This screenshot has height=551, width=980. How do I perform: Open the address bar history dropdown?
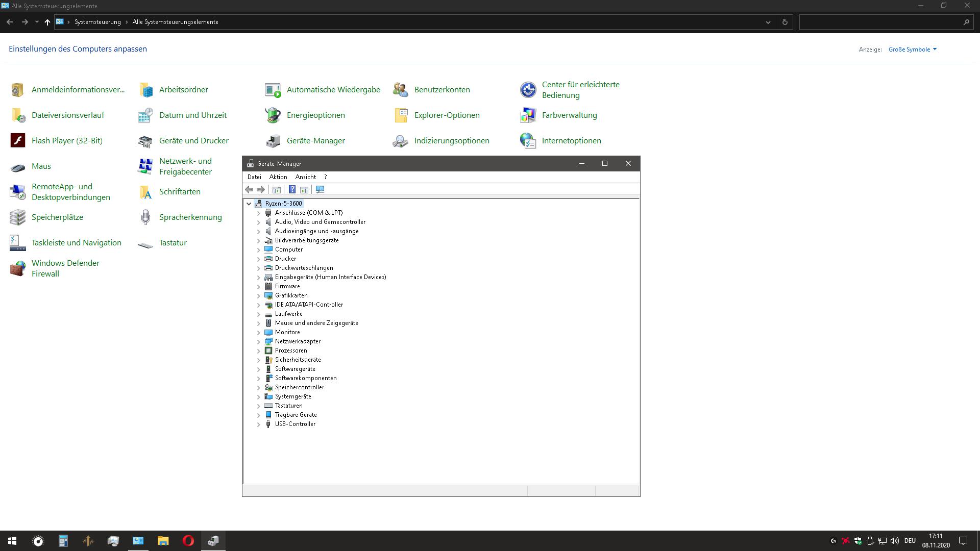point(768,22)
